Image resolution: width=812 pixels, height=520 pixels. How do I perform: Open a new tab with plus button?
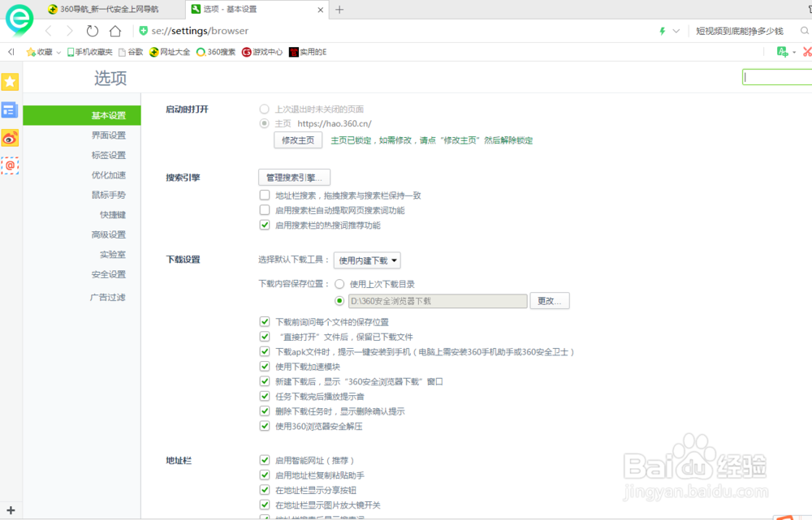click(339, 9)
